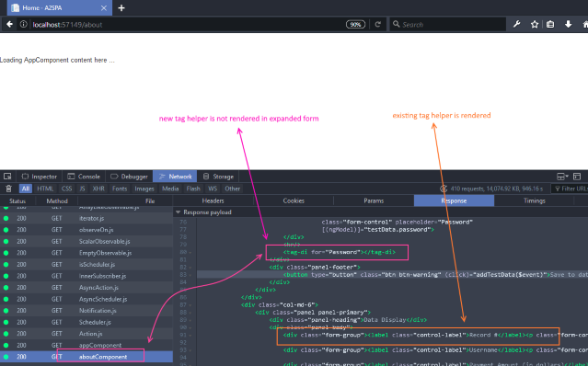The width and height of the screenshot is (588, 366).
Task: Go back with the browser back arrow
Action: click(x=10, y=24)
